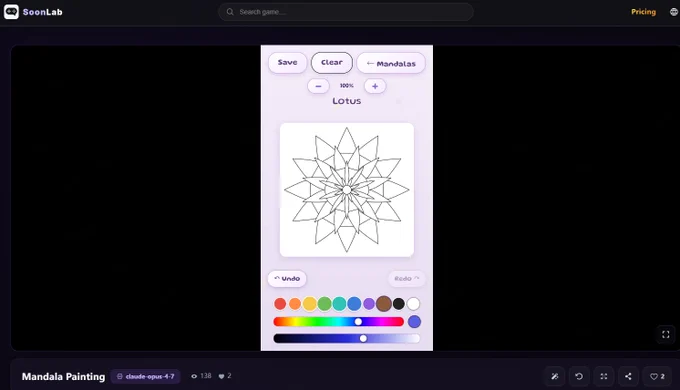Screen dimensions: 680x390
Task: Select the custom color preview circle
Action: pos(414,321)
